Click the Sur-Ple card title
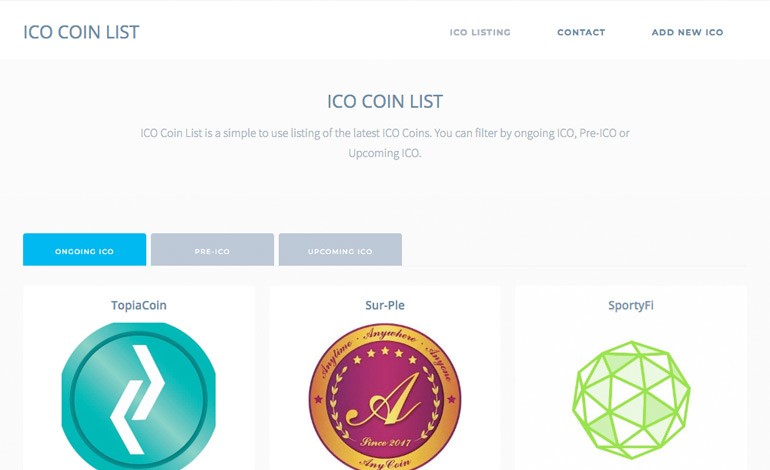 click(x=385, y=305)
